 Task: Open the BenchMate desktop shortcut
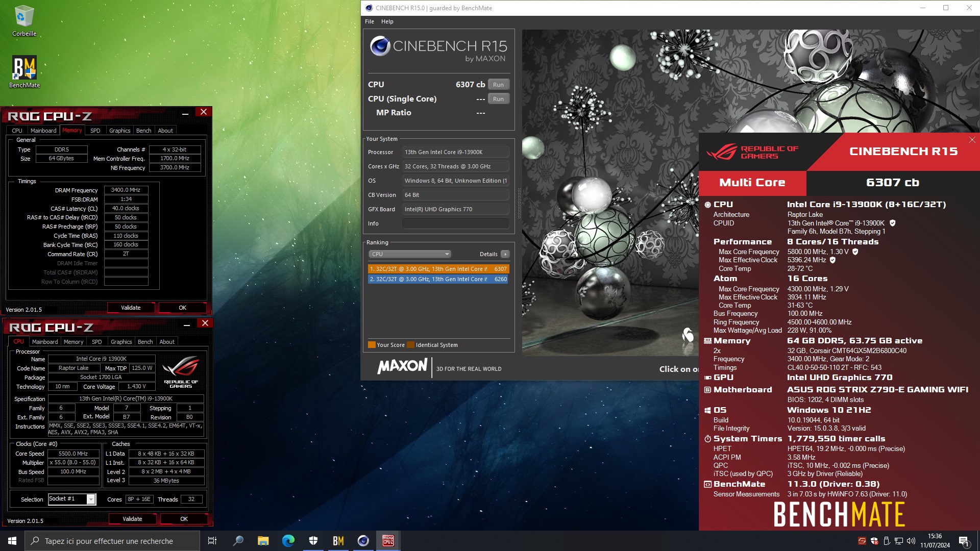tap(24, 71)
